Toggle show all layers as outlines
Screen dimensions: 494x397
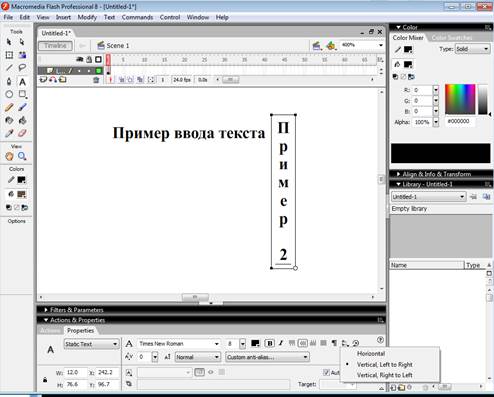pyautogui.click(x=98, y=60)
